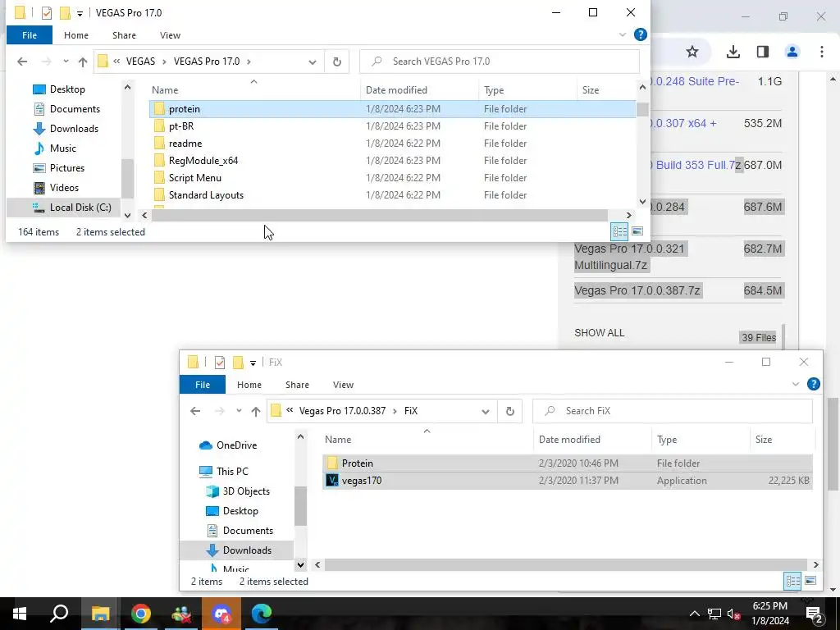840x630 pixels.
Task: Click the Search FiX field
Action: [673, 411]
